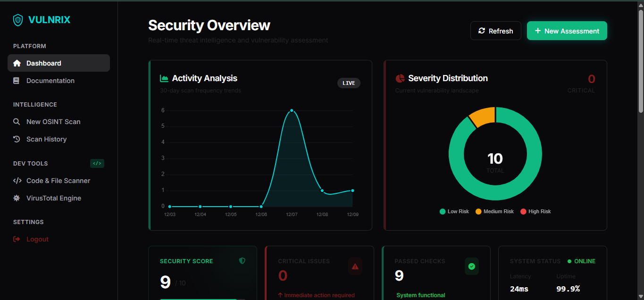Image resolution: width=644 pixels, height=300 pixels.
Task: Switch to the Documentation section
Action: [x=50, y=80]
